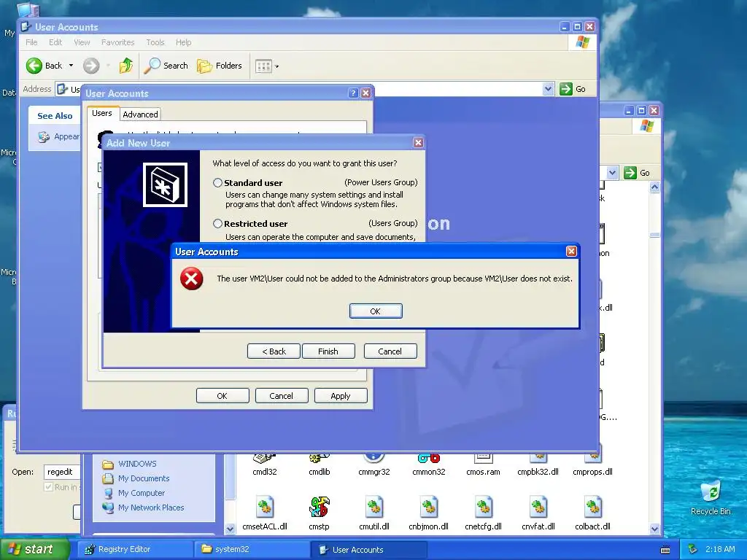Expand the Back history dropdown arrow
747x560 pixels.
click(71, 66)
